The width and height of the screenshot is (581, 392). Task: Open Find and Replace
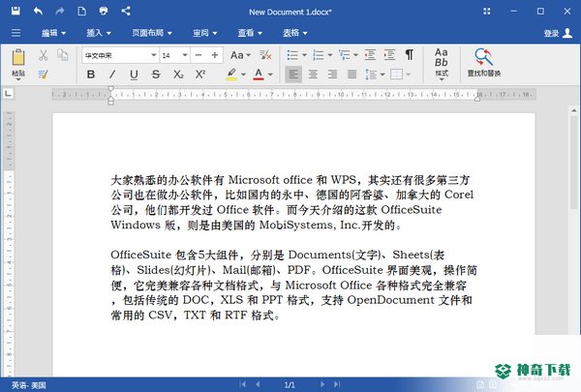[484, 63]
